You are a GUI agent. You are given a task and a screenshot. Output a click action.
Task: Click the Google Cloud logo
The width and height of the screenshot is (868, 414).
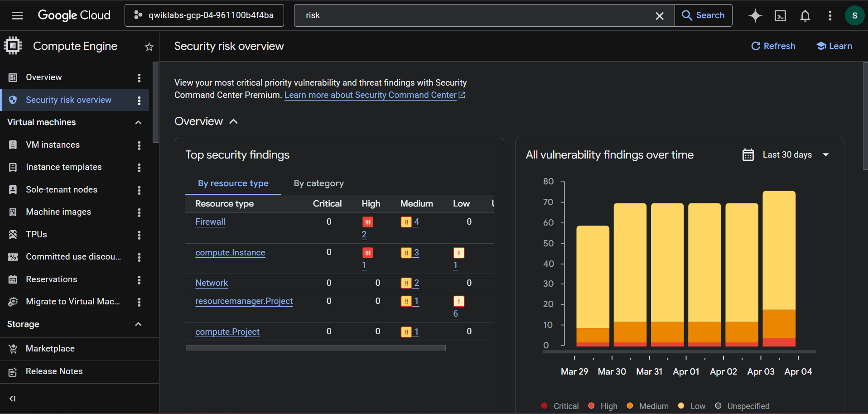tap(74, 15)
